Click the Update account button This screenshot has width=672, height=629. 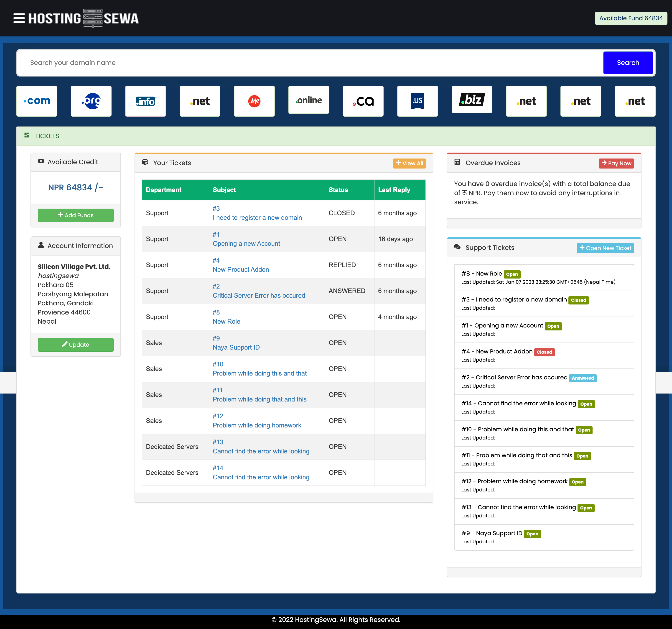75,345
